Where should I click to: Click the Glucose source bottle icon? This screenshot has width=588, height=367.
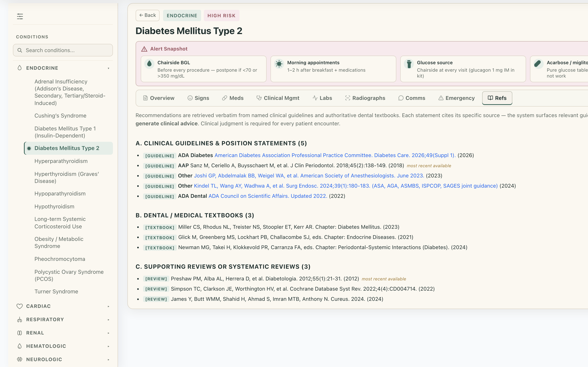point(409,64)
